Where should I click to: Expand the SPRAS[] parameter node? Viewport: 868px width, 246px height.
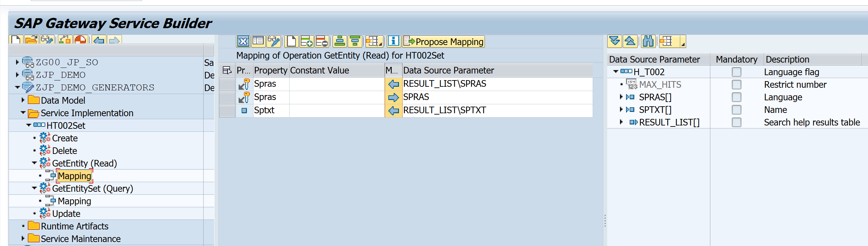pos(621,97)
